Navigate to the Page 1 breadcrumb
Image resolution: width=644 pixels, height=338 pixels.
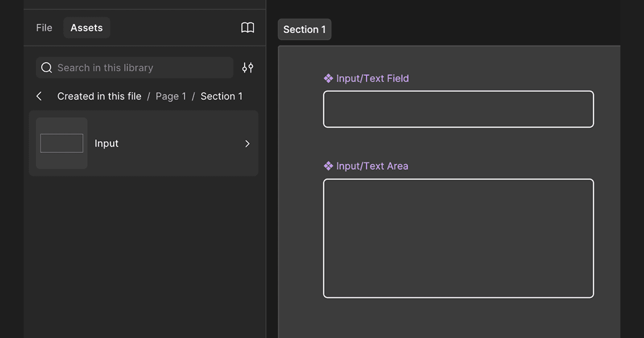(x=171, y=96)
